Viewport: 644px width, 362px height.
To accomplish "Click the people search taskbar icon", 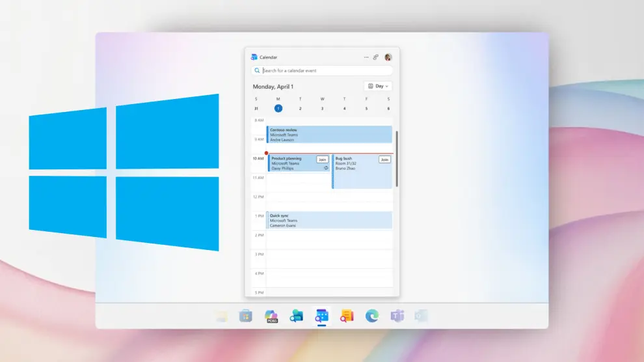I will pos(297,316).
